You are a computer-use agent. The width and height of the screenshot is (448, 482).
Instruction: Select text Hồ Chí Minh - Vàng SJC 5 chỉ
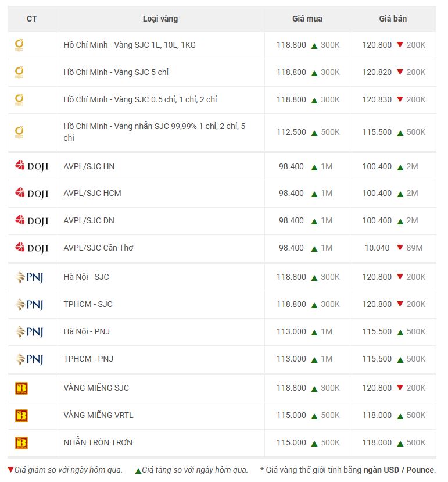(116, 72)
